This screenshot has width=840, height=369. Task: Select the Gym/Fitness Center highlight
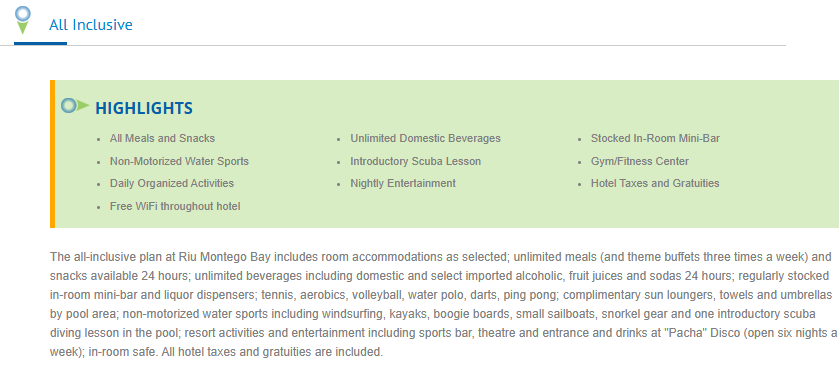tap(640, 161)
